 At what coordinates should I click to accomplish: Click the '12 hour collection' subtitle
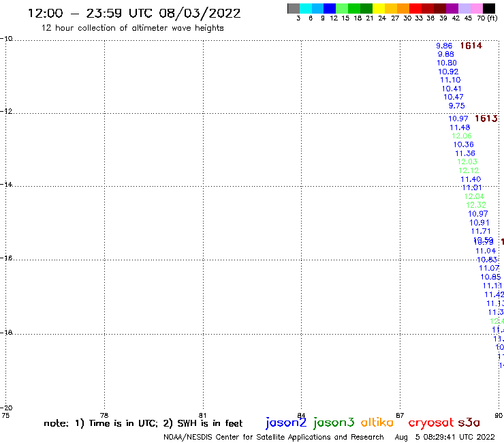point(132,28)
